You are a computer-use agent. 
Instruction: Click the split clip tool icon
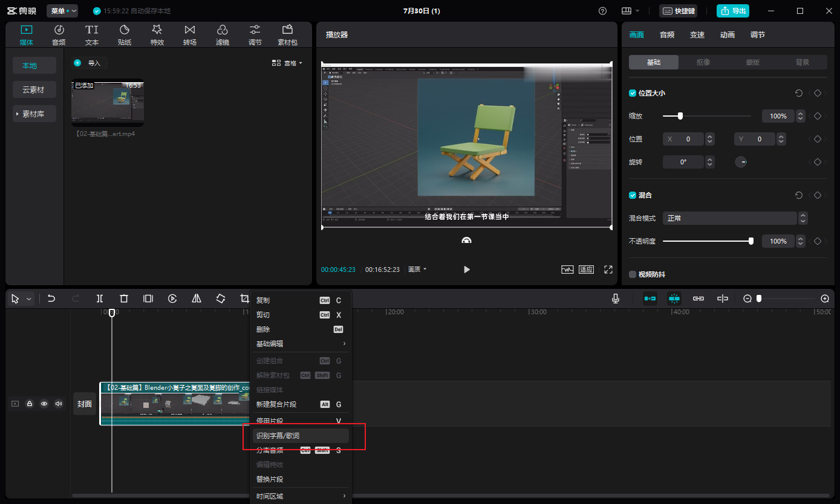(x=100, y=299)
